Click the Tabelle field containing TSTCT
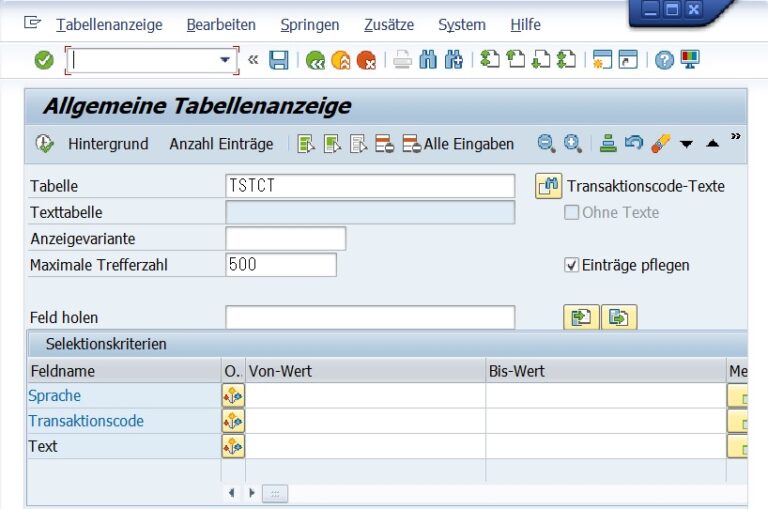This screenshot has height=509, width=768. click(370, 186)
